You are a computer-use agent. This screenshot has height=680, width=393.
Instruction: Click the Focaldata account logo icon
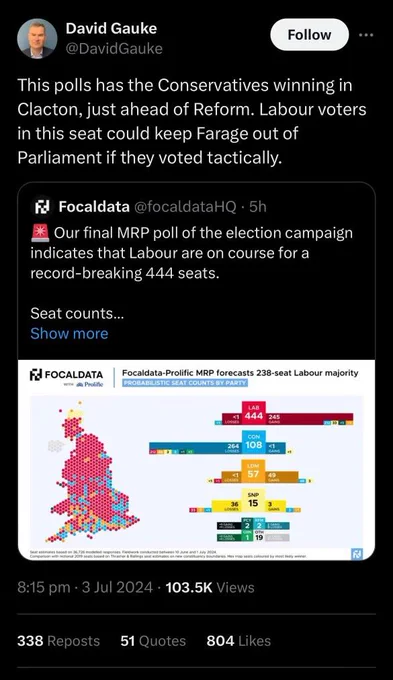(x=43, y=206)
